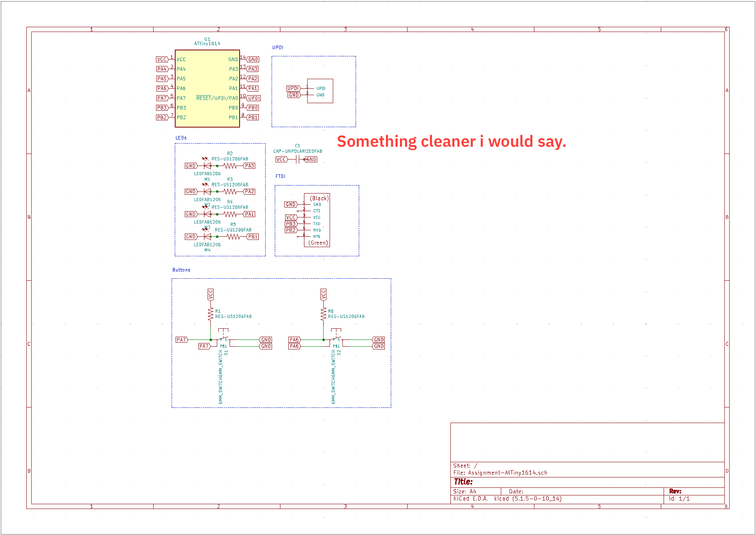
Task: Click the R3 reference label
Action: [230, 179]
